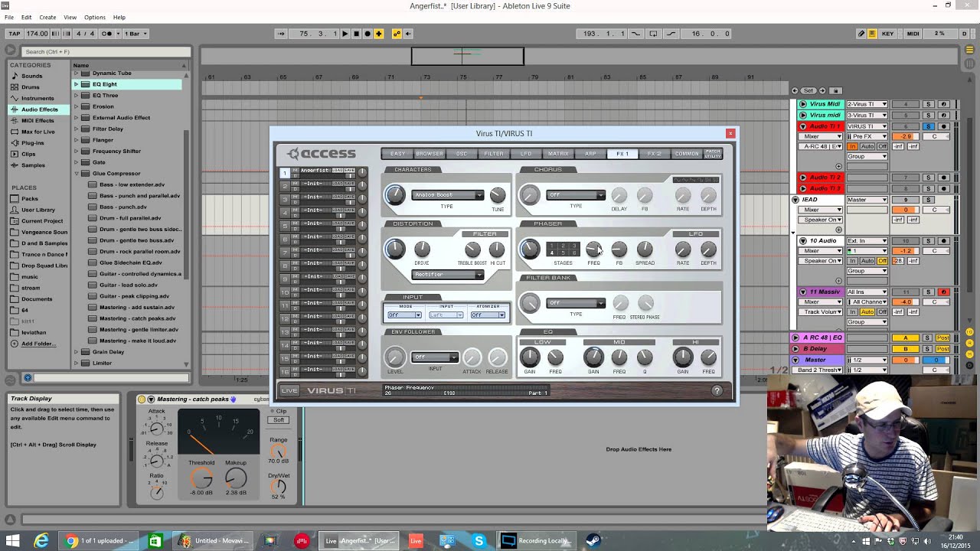Open Skype from the taskbar
This screenshot has width=980, height=551.
point(479,541)
